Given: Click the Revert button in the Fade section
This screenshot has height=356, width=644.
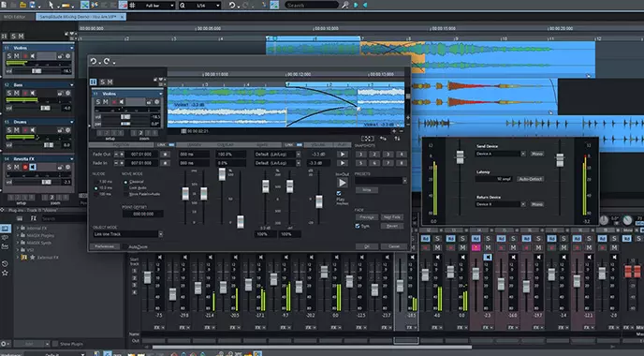Looking at the screenshot, I should (x=392, y=226).
